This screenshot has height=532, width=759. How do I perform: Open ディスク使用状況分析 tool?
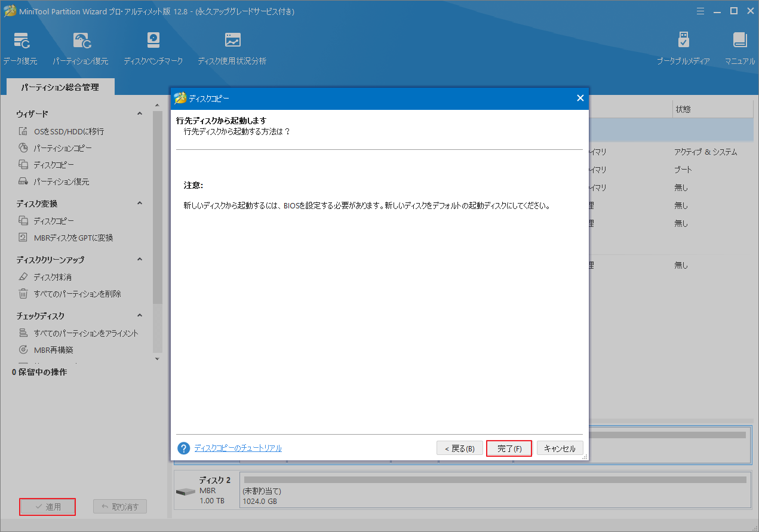pos(232,47)
